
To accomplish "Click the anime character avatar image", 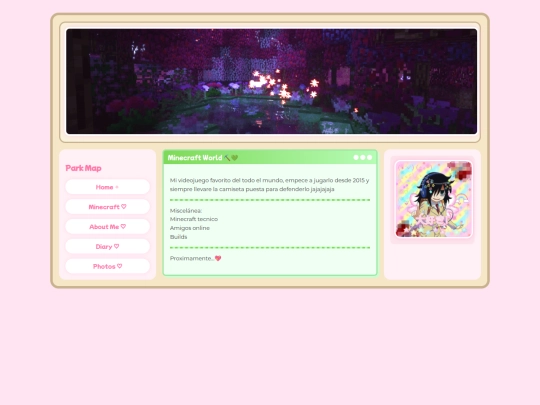I will (x=433, y=199).
